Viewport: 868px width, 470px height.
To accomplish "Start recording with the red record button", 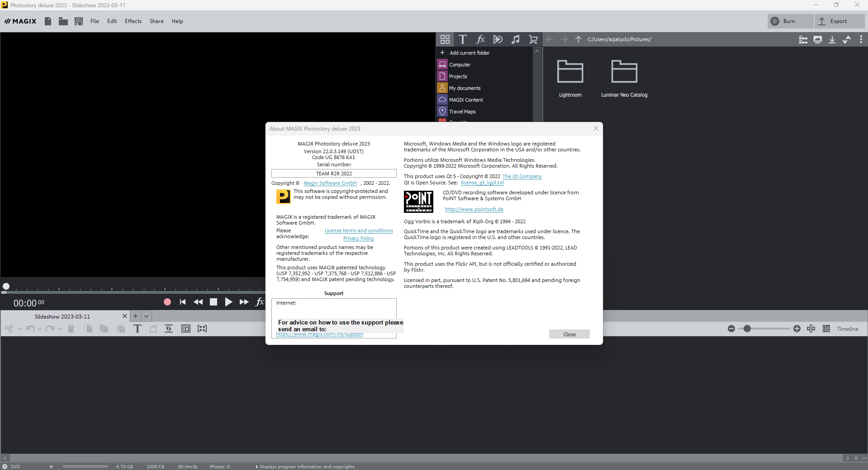I will [x=167, y=302].
